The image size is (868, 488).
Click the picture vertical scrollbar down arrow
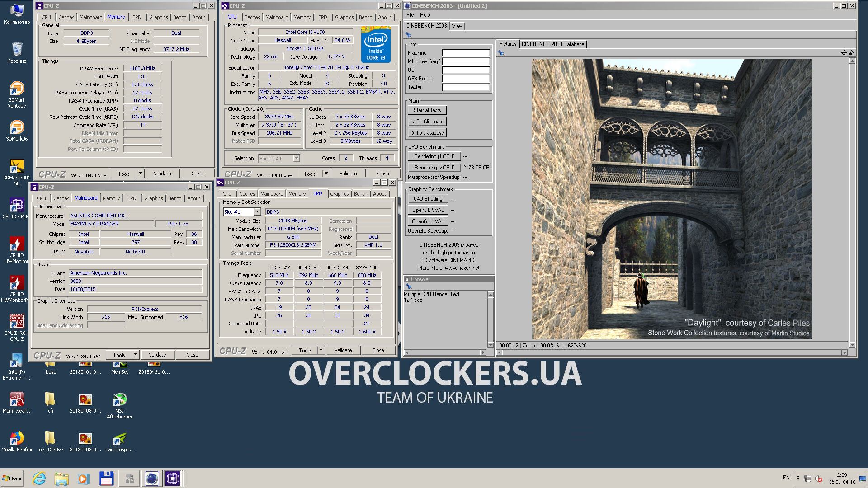pos(852,345)
